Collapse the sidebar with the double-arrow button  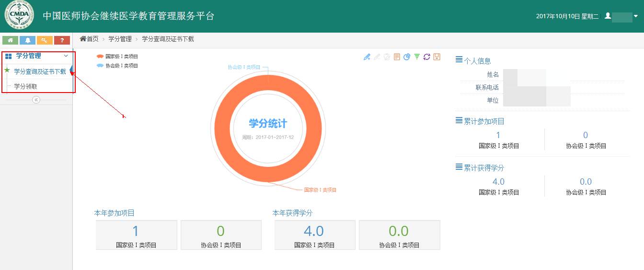point(36,100)
